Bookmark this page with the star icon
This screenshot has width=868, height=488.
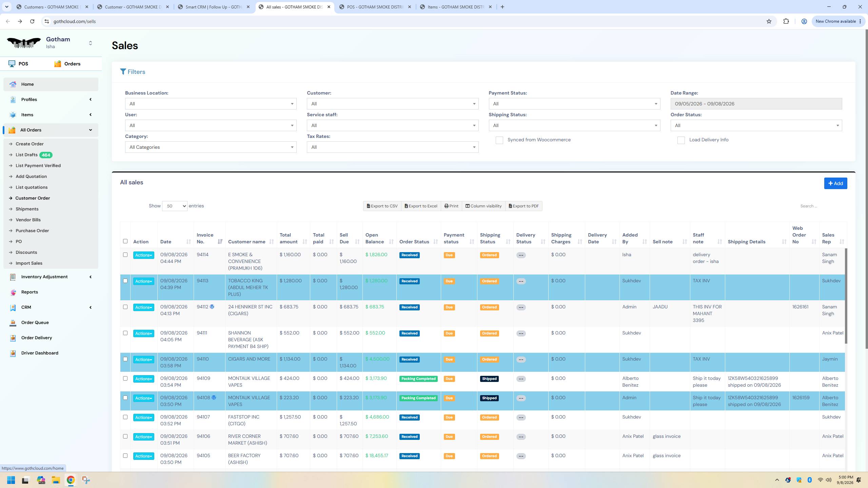[769, 21]
